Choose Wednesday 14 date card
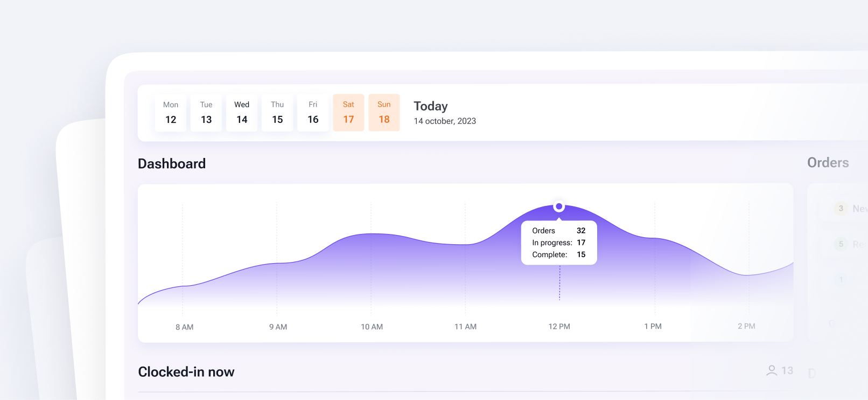Viewport: 868px width, 400px height. coord(242,113)
